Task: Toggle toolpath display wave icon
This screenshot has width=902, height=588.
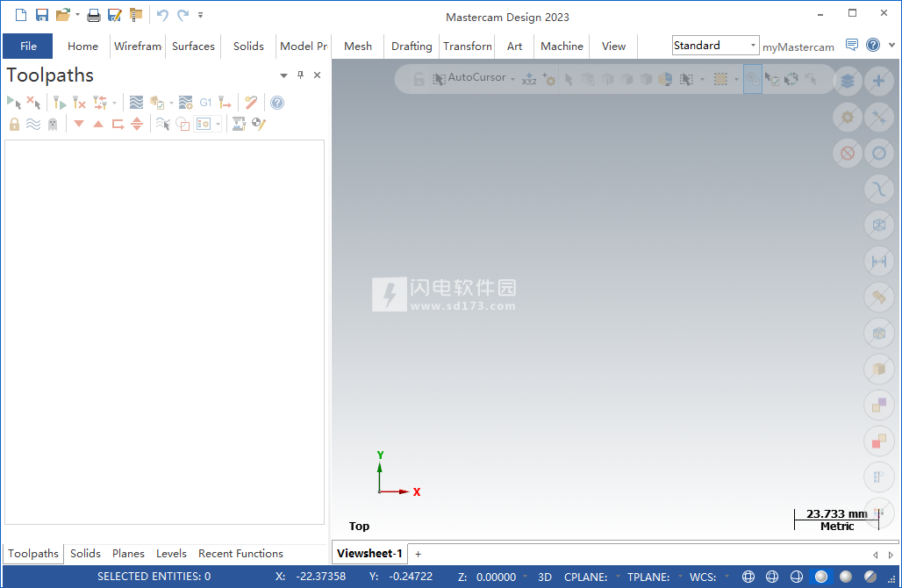Action: [x=33, y=125]
